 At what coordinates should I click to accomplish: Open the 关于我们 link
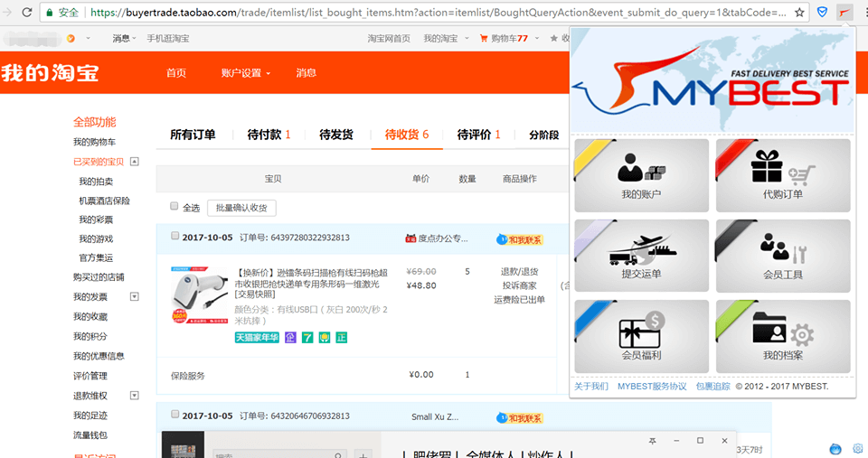click(591, 386)
